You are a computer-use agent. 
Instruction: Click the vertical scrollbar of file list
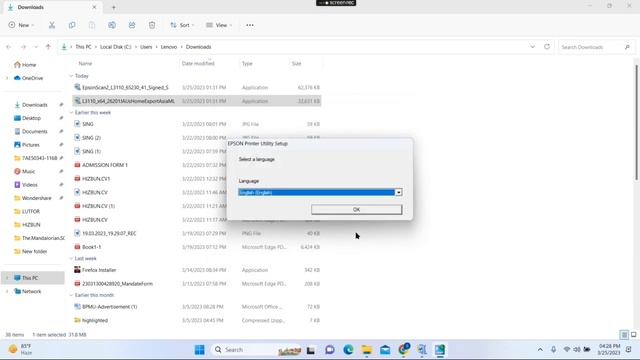636,122
